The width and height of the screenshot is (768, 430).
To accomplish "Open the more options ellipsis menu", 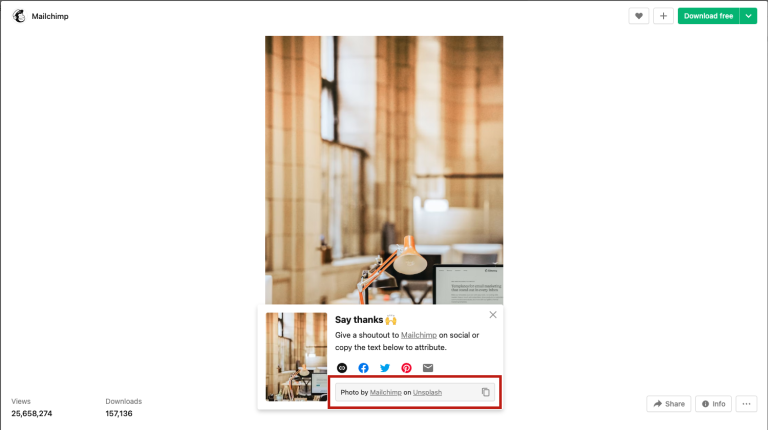I will [x=746, y=404].
